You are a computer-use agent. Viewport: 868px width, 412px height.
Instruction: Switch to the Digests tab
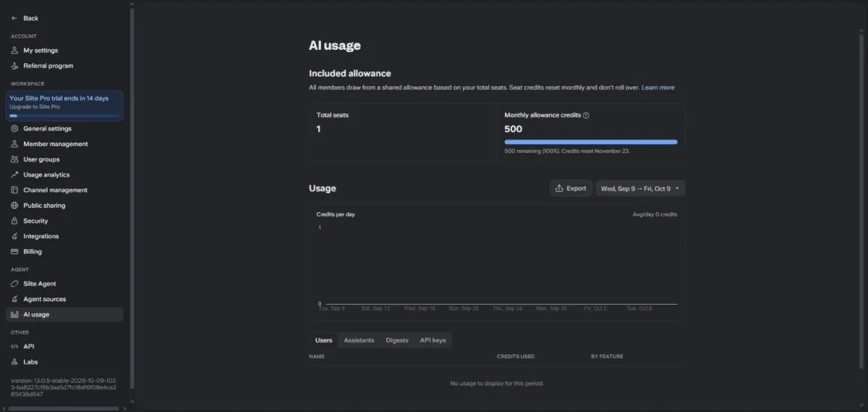pyautogui.click(x=397, y=340)
